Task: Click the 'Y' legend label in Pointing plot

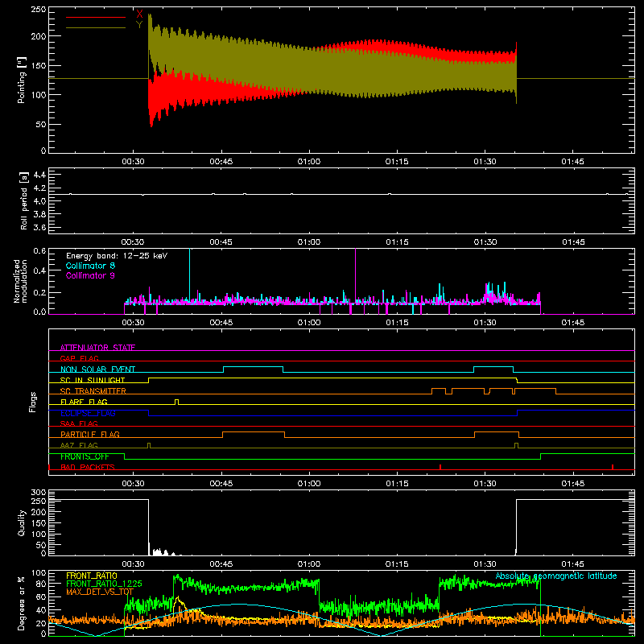Action: tap(139, 25)
